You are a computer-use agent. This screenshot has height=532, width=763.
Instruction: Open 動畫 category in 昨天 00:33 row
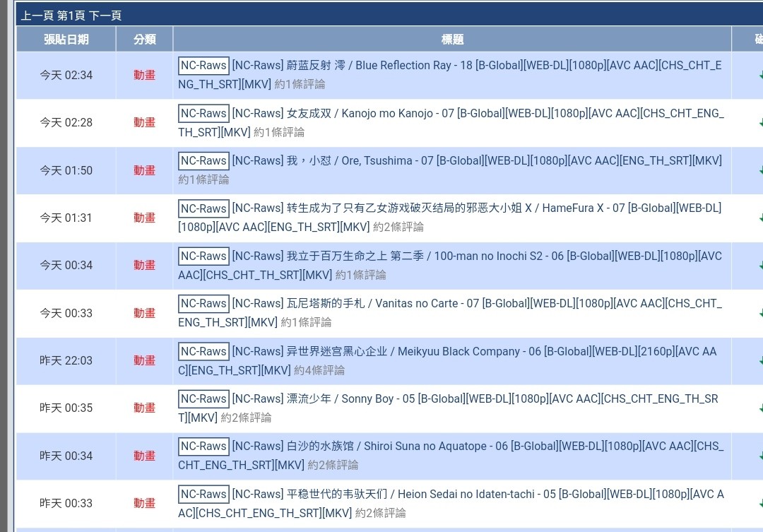click(145, 503)
